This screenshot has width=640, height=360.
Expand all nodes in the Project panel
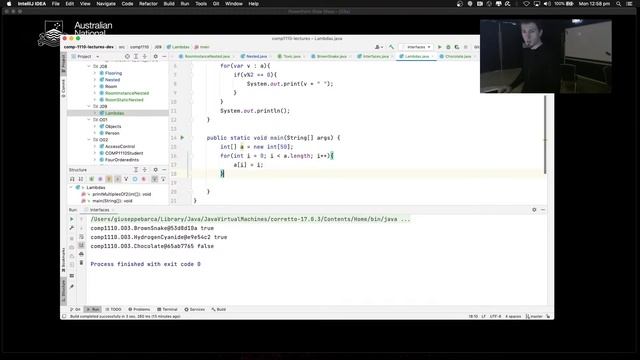136,56
